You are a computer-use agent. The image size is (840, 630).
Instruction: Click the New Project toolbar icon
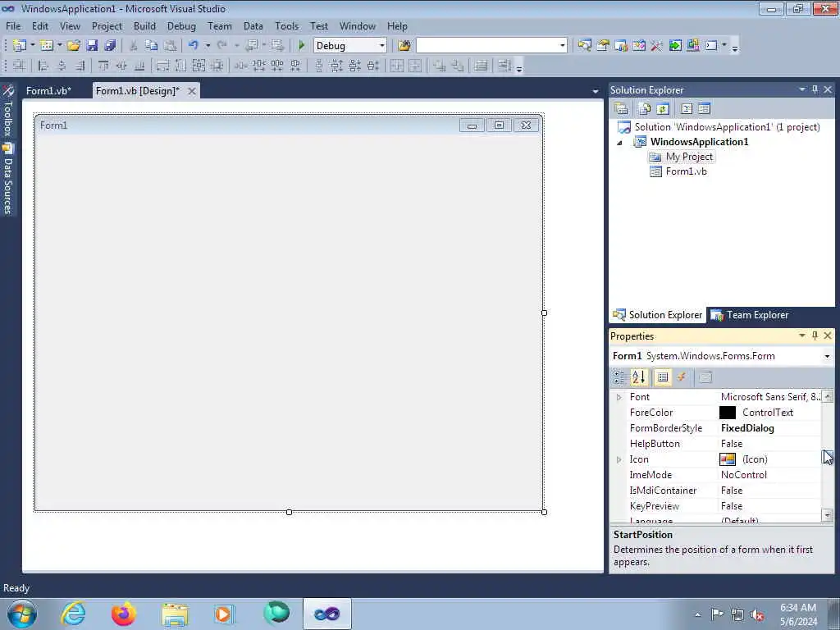pyautogui.click(x=20, y=46)
